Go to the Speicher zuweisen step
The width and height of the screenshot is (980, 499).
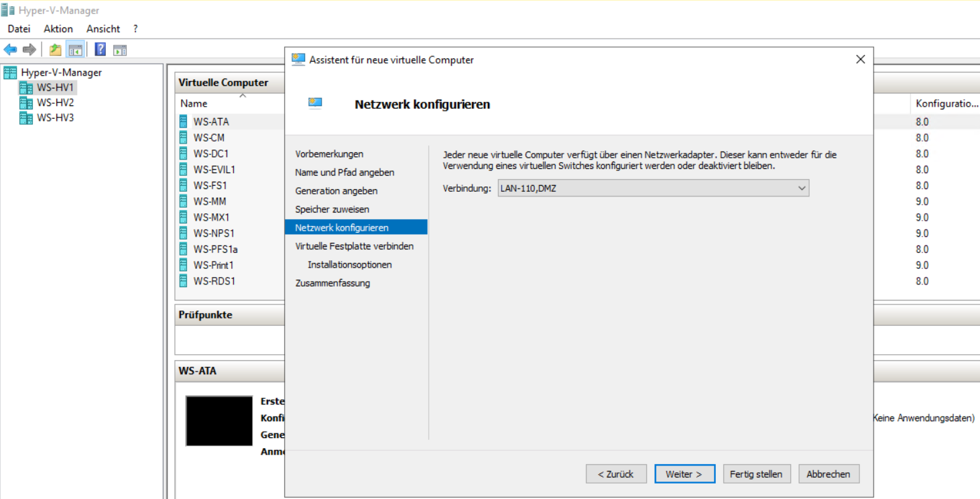pyautogui.click(x=332, y=209)
